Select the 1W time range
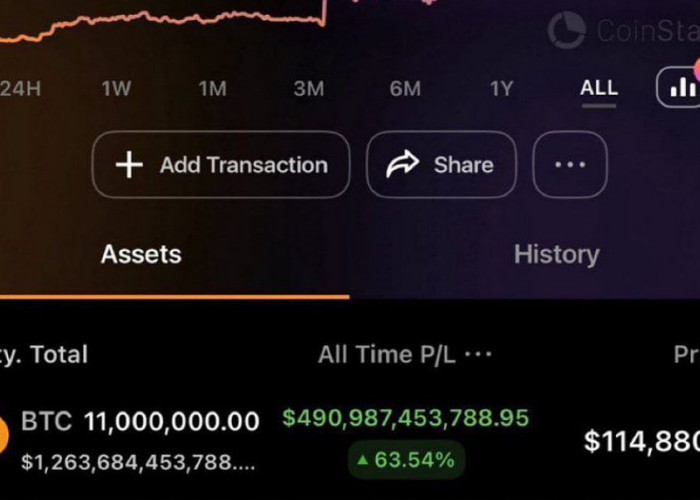The width and height of the screenshot is (700, 500). [116, 88]
